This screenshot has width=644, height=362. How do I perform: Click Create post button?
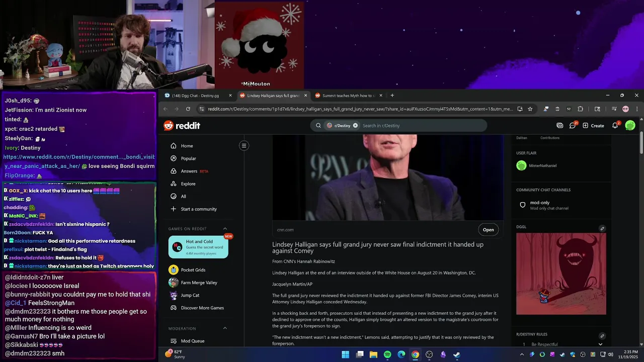(x=593, y=126)
